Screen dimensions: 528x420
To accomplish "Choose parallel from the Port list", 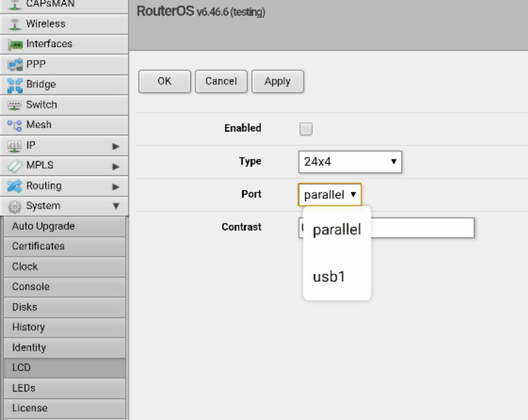I will point(337,229).
